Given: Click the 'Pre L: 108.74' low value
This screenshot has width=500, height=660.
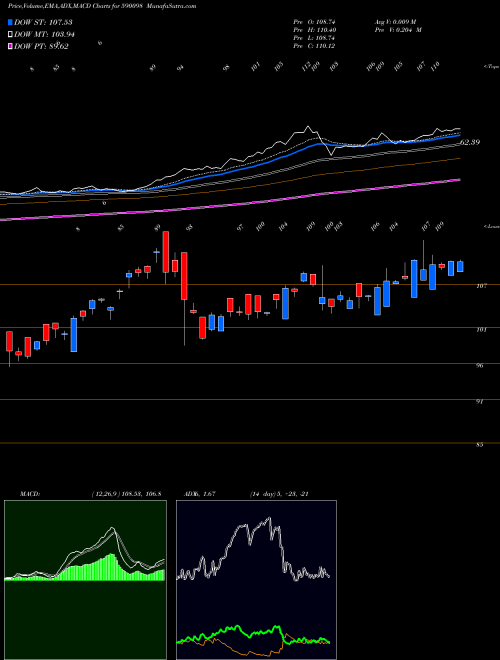Looking at the screenshot, I should pyautogui.click(x=314, y=38).
